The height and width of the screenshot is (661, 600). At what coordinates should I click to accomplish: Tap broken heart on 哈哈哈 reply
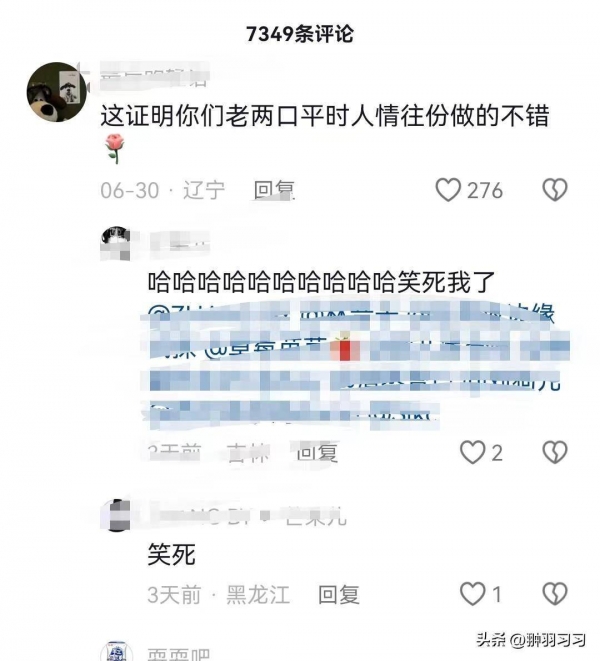coord(554,452)
